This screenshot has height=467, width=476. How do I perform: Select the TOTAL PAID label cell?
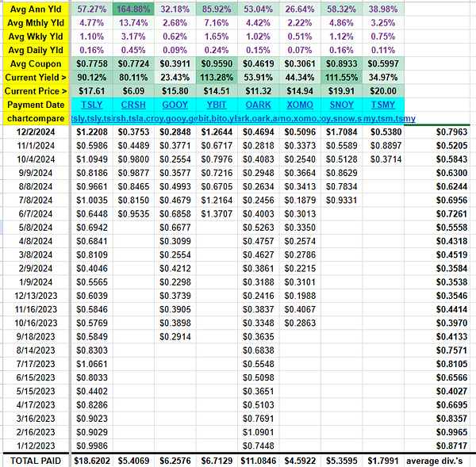[x=36, y=461]
